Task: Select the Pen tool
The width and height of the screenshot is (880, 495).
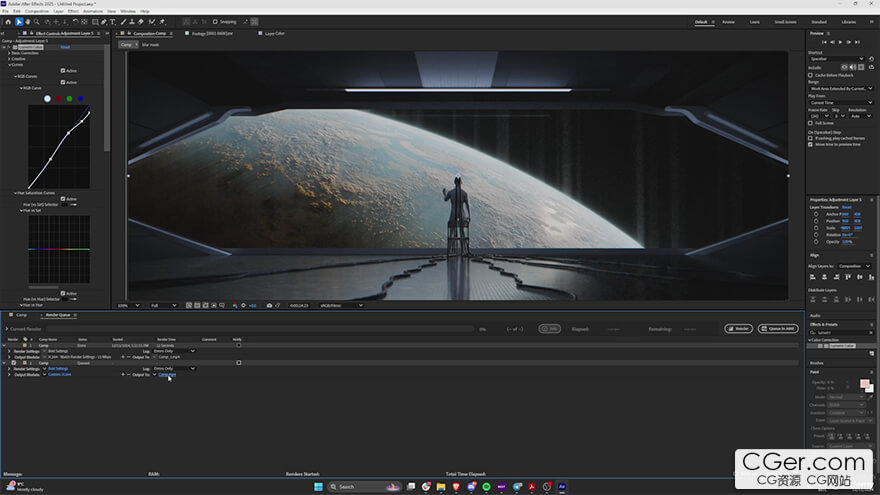Action: (104, 22)
